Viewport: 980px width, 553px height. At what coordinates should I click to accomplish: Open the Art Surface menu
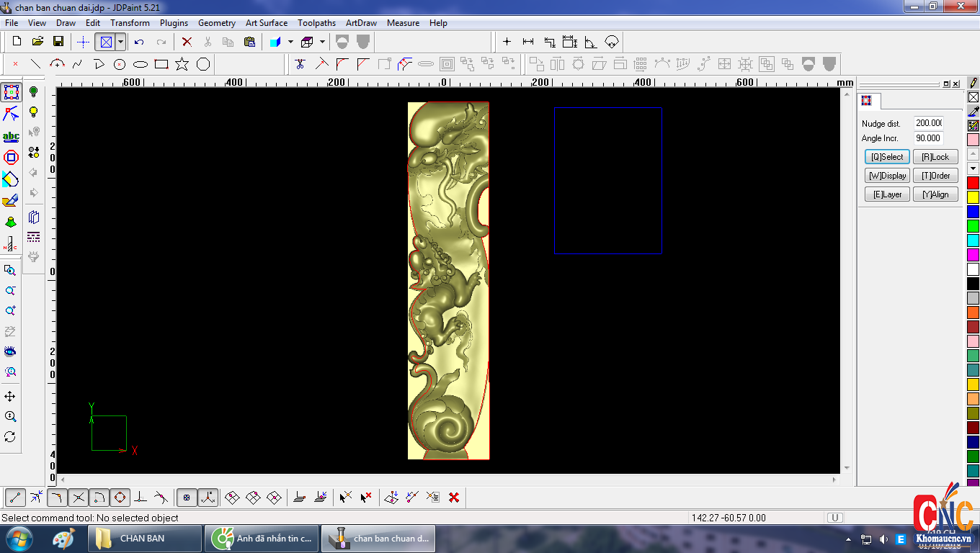click(266, 23)
